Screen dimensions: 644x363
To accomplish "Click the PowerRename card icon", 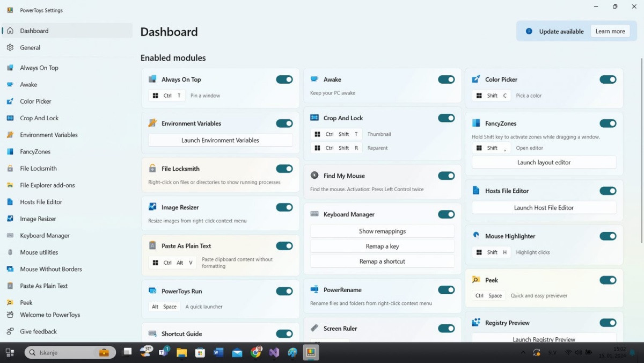I will coord(314,290).
